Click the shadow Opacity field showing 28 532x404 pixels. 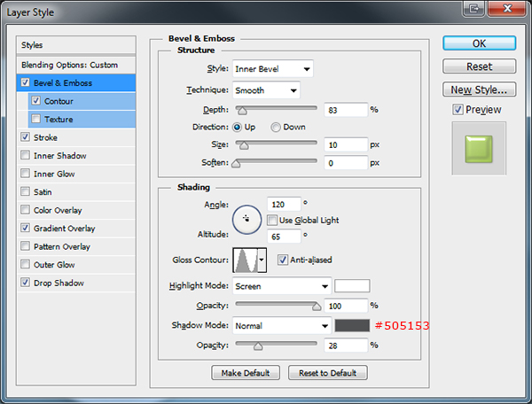point(346,346)
